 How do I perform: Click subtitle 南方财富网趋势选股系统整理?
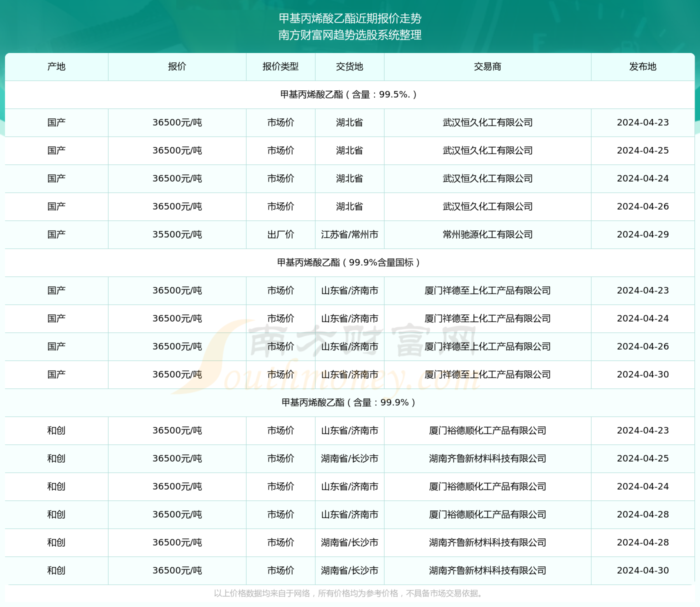(x=350, y=35)
